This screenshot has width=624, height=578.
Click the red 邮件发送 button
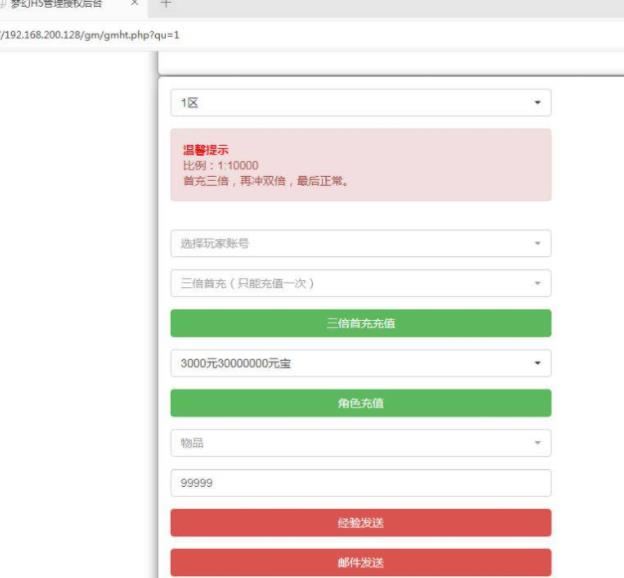coord(360,562)
